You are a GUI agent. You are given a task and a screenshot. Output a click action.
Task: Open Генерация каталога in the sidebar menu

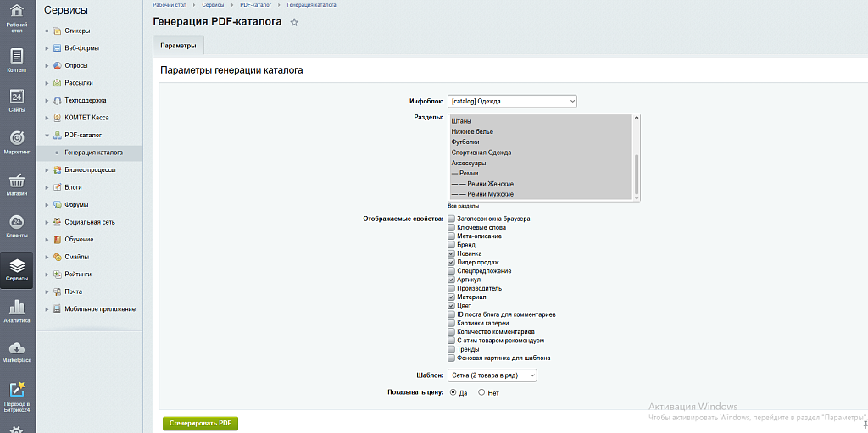tap(93, 153)
